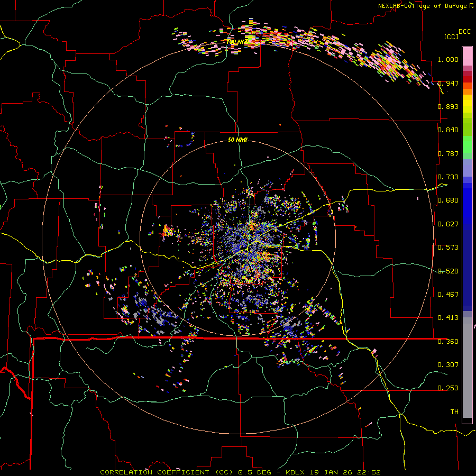The image size is (476, 476).
Task: Select the 0.520 scale value
Action: (448, 271)
